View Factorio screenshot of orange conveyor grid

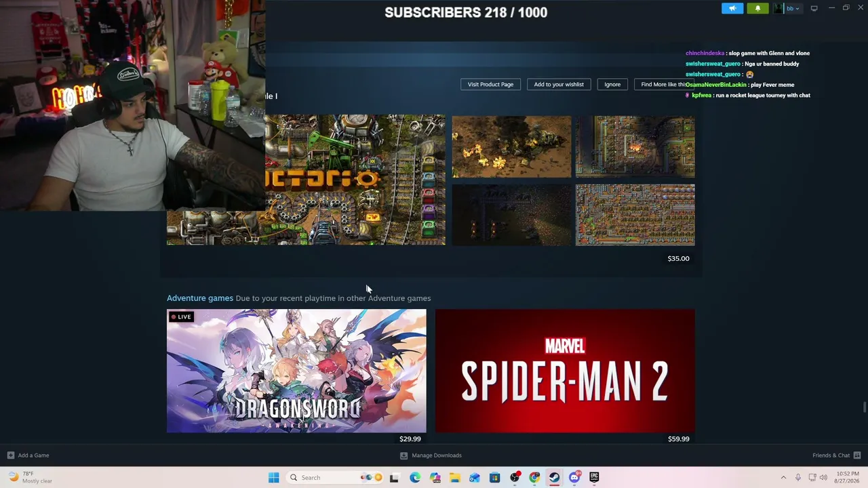[x=635, y=215]
